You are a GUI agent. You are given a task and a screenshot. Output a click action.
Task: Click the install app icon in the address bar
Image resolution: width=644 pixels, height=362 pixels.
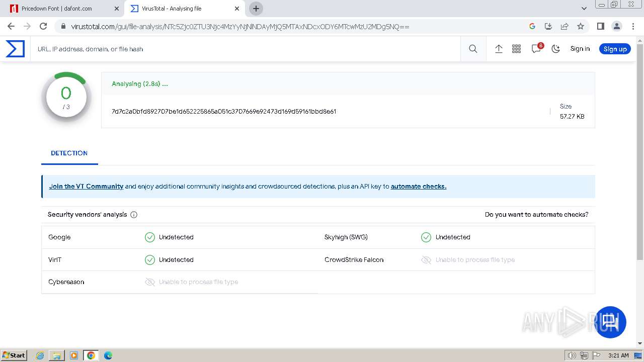pos(548,26)
